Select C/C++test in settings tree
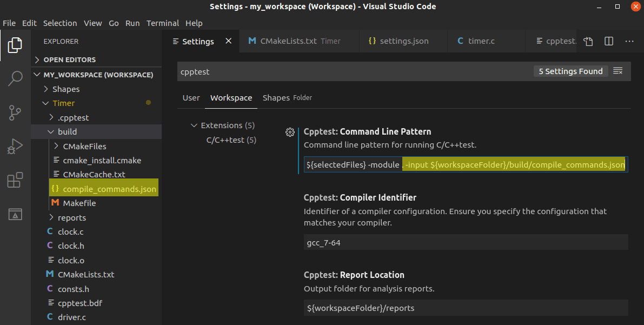 (231, 140)
